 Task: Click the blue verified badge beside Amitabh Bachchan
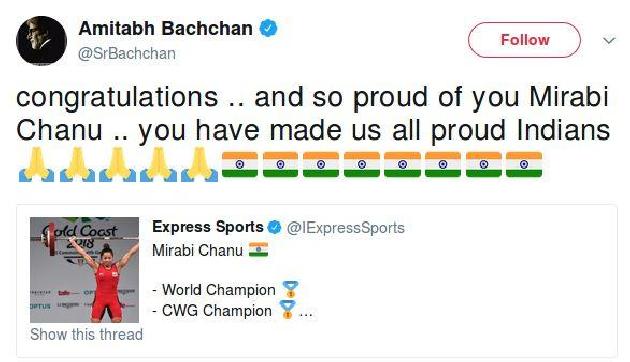pos(269,29)
